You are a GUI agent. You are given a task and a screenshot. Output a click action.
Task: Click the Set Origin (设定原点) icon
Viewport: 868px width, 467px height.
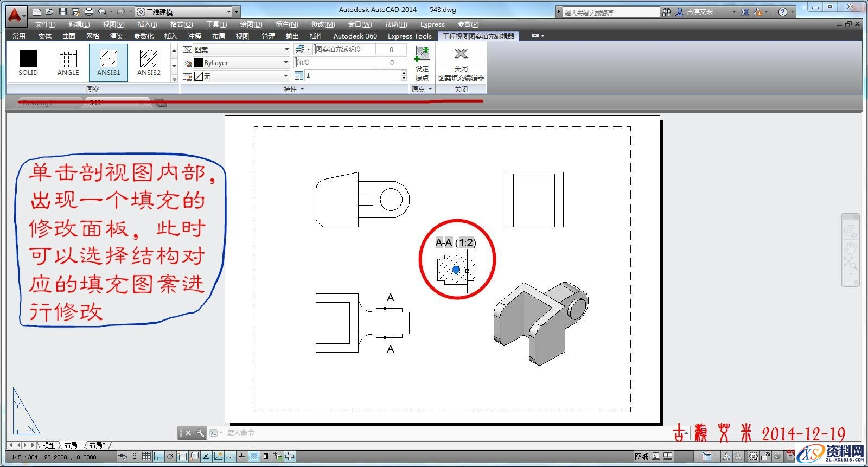[x=422, y=63]
